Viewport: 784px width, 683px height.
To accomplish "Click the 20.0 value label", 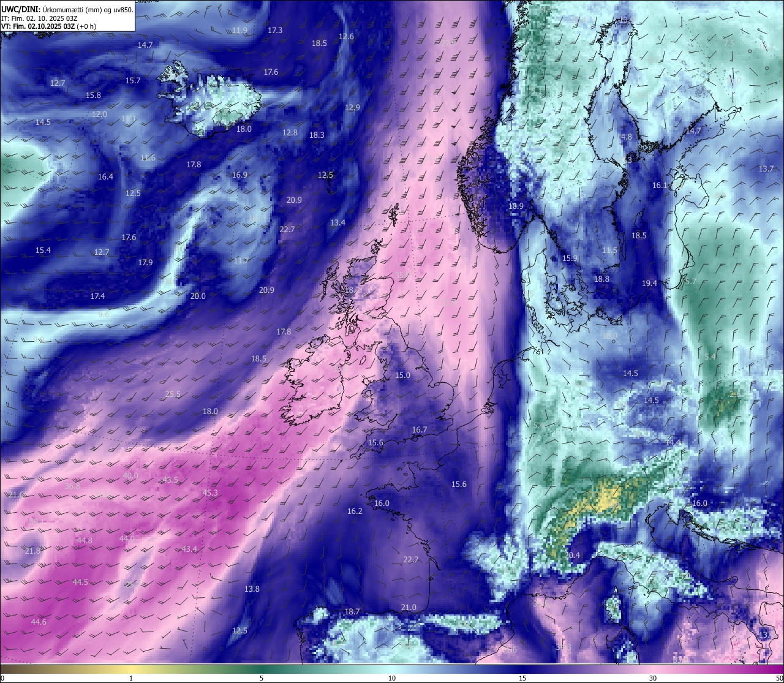I will [x=198, y=296].
